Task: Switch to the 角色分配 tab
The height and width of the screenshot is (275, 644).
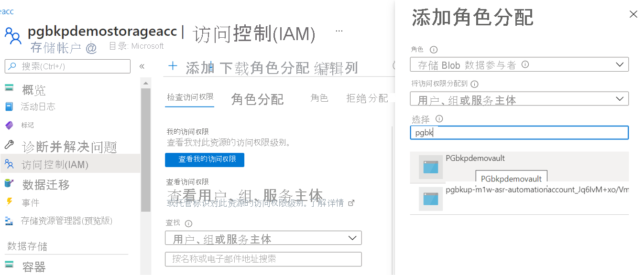Action: pyautogui.click(x=257, y=98)
